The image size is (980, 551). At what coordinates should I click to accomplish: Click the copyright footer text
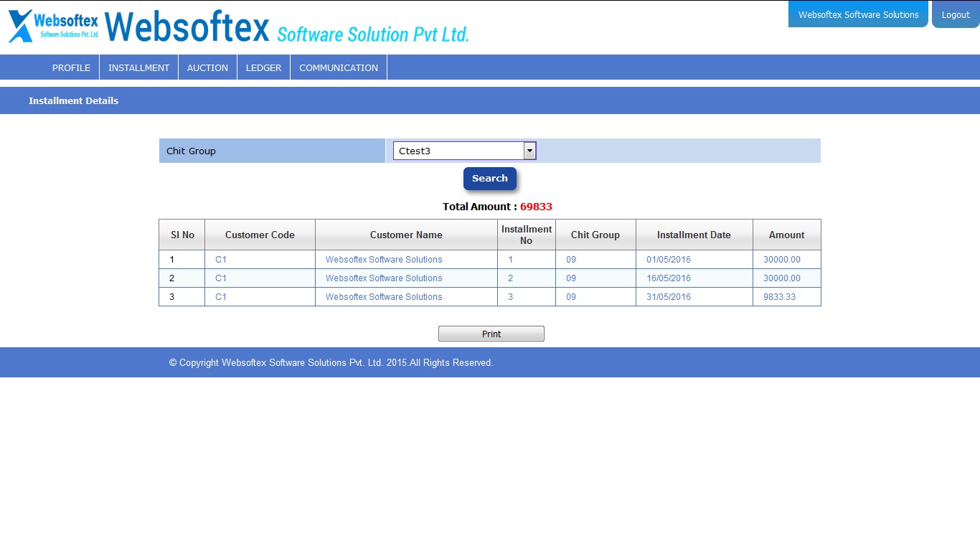point(331,363)
